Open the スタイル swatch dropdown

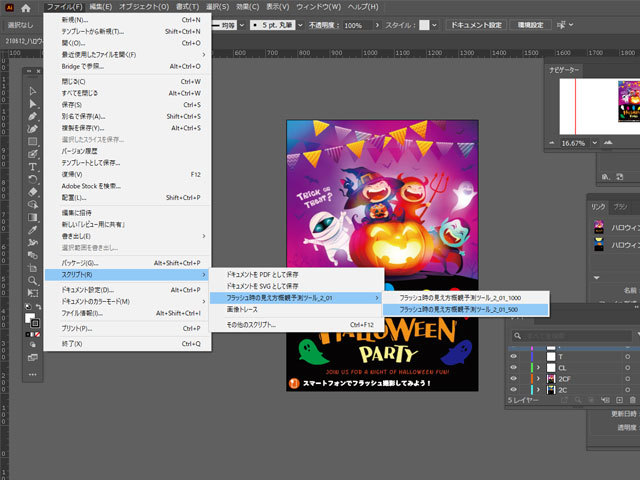coord(434,25)
